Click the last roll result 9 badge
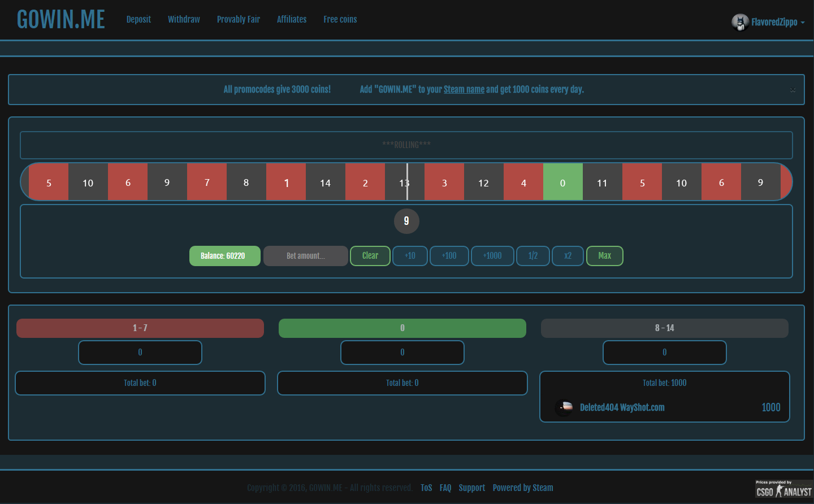Viewport: 814px width, 504px height. point(406,221)
